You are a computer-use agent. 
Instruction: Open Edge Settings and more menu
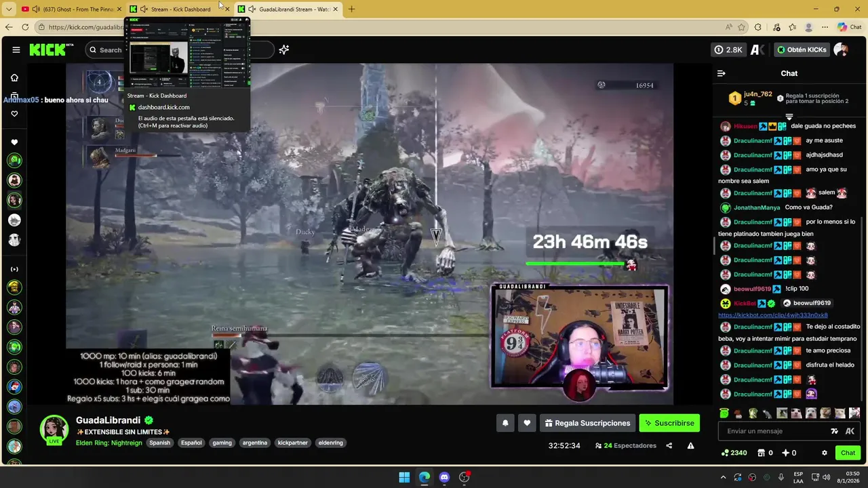click(825, 27)
